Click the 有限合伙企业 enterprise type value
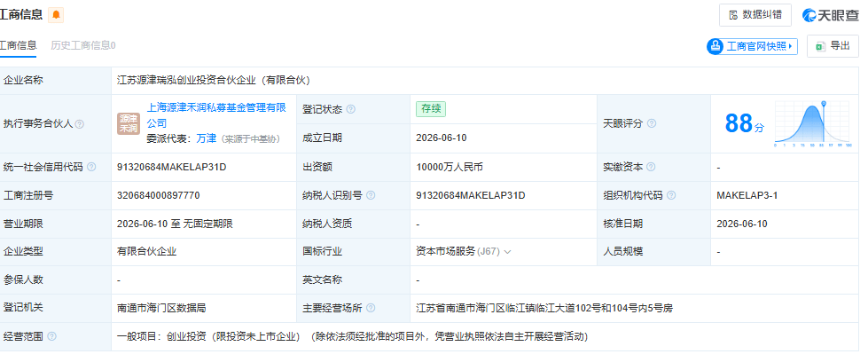Screen dimensions: 868x362 [x=146, y=251]
